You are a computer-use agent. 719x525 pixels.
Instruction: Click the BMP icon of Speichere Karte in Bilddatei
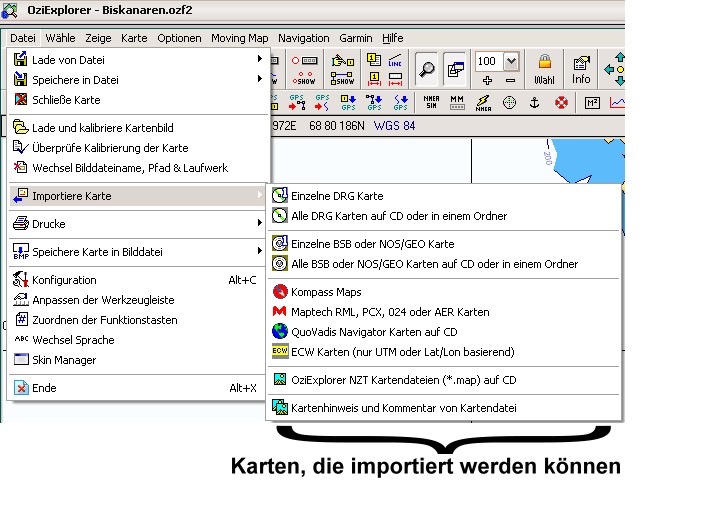(21, 251)
